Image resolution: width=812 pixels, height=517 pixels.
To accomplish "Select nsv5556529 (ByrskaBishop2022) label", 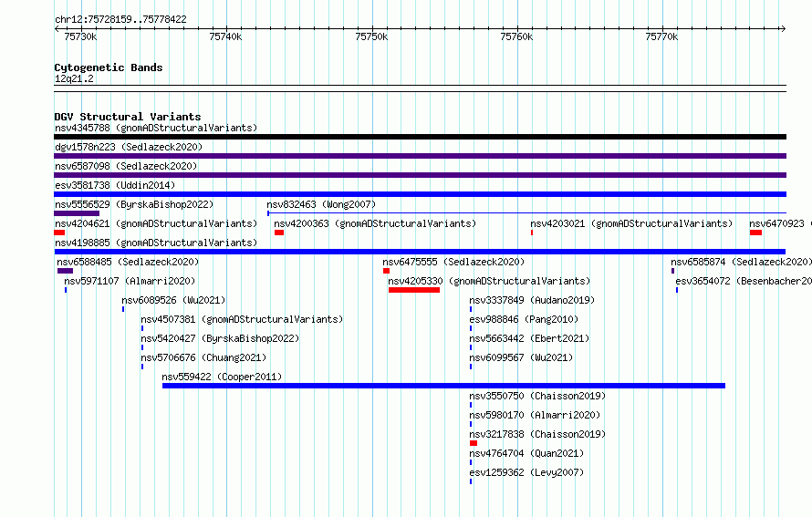I will (x=134, y=204).
